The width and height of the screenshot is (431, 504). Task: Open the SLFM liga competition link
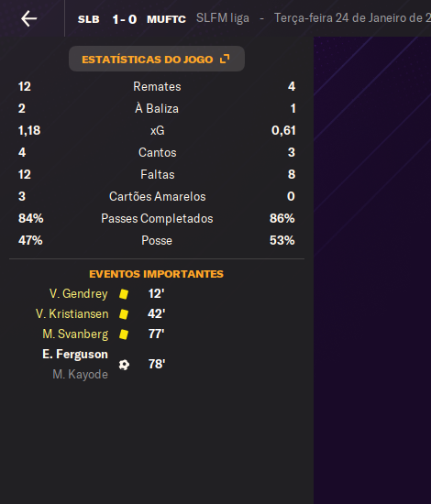(223, 18)
